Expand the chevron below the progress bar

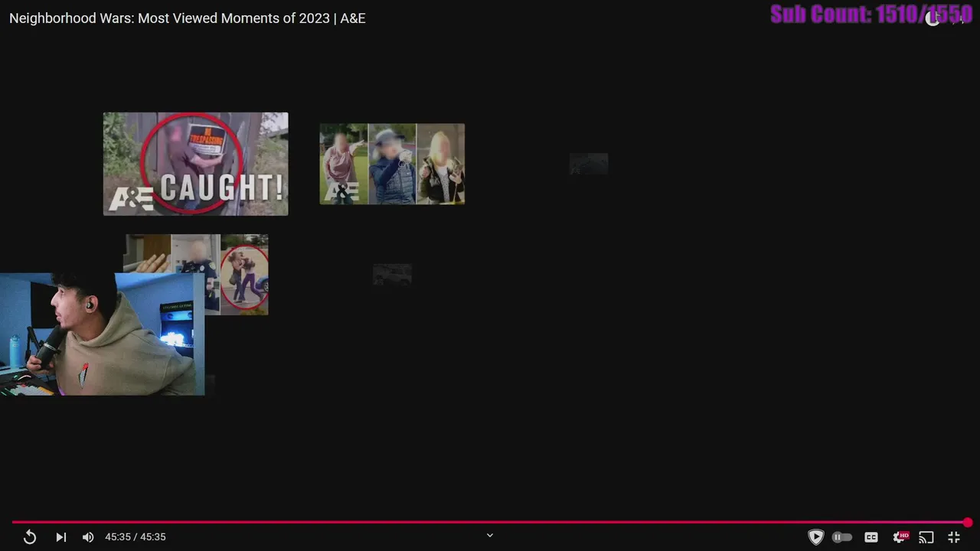click(490, 536)
